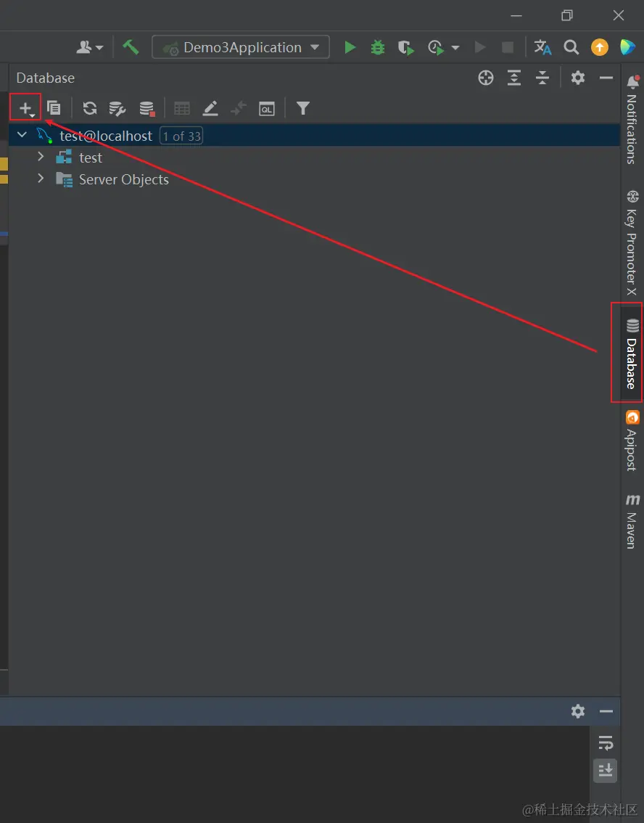This screenshot has height=823, width=644.
Task: Run Demo3Application with green play button
Action: (x=350, y=47)
